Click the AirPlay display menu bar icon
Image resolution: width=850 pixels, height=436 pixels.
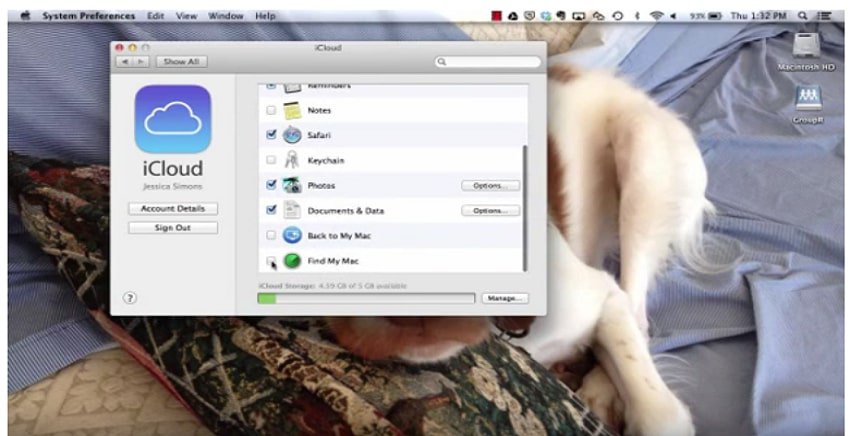pyautogui.click(x=579, y=16)
